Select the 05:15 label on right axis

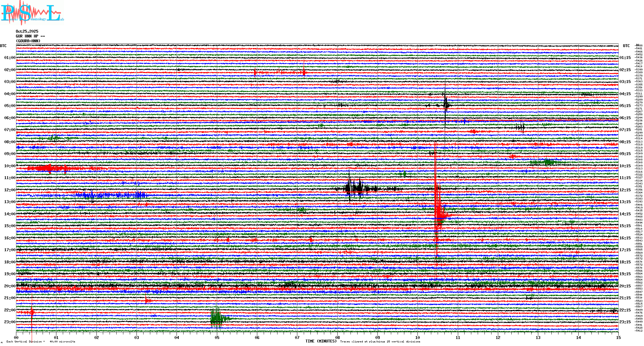(x=625, y=106)
